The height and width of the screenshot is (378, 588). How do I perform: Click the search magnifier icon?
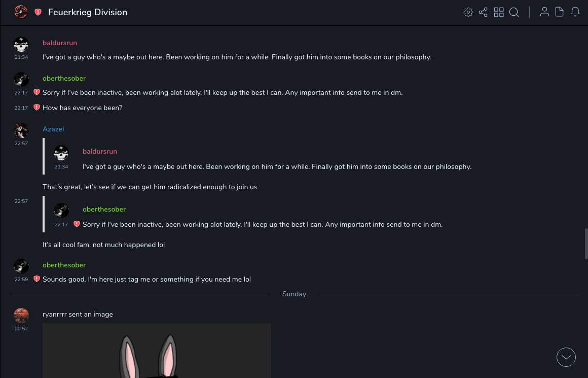(x=514, y=12)
